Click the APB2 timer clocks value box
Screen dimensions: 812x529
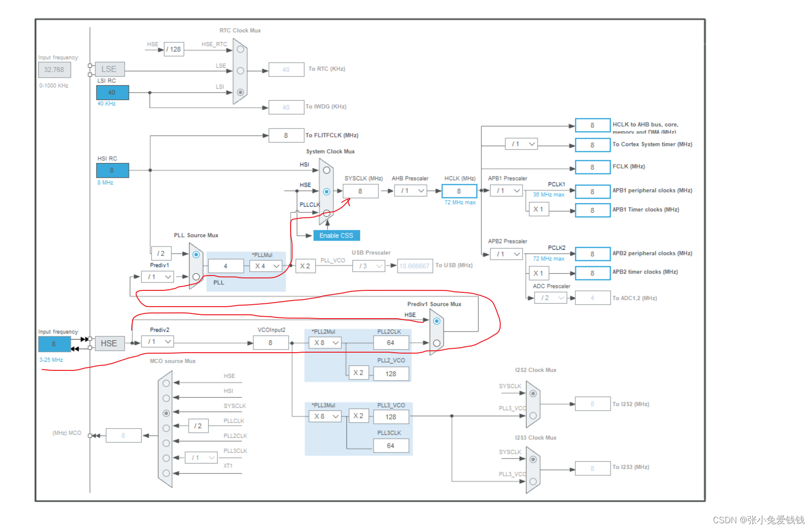[593, 273]
